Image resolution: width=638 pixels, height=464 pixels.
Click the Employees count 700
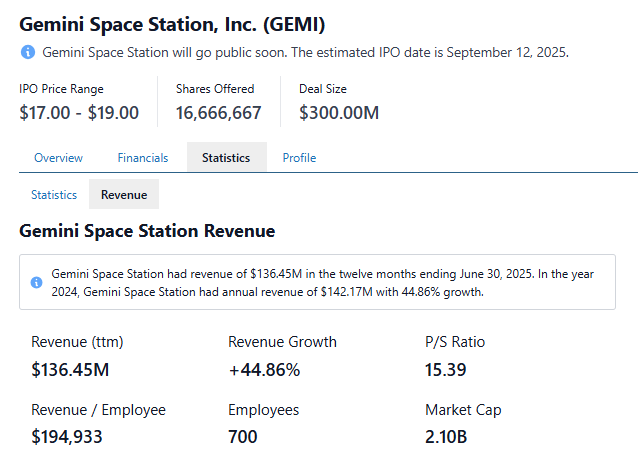[x=243, y=436]
